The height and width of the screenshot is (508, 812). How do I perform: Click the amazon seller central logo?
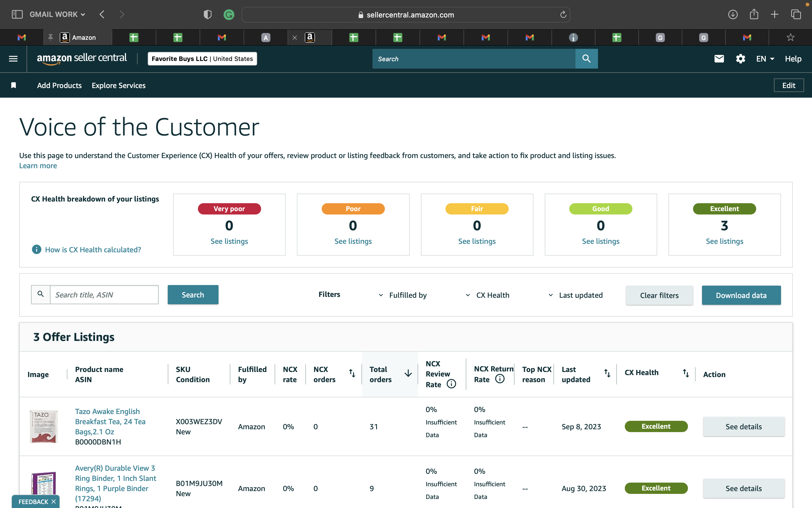(82, 58)
